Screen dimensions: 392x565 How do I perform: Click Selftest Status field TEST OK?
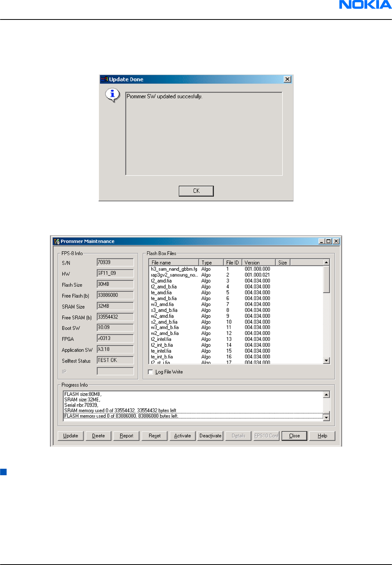[x=115, y=360]
